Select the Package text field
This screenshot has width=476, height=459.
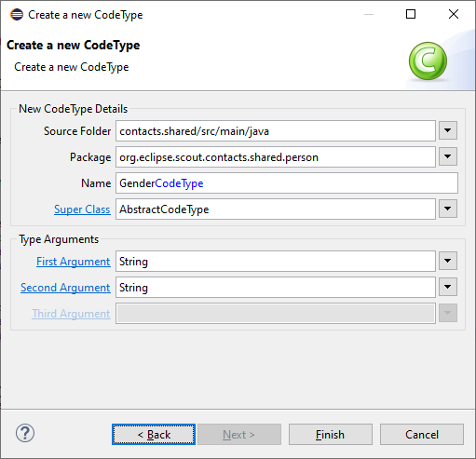pos(276,157)
